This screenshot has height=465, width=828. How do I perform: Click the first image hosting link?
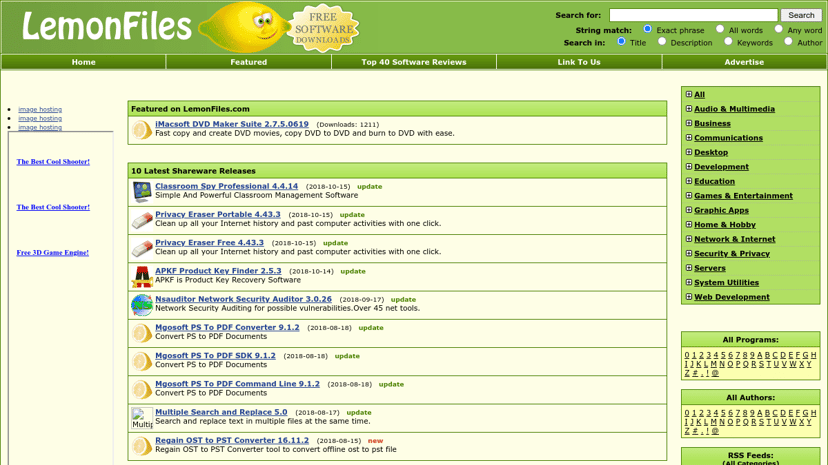[40, 109]
